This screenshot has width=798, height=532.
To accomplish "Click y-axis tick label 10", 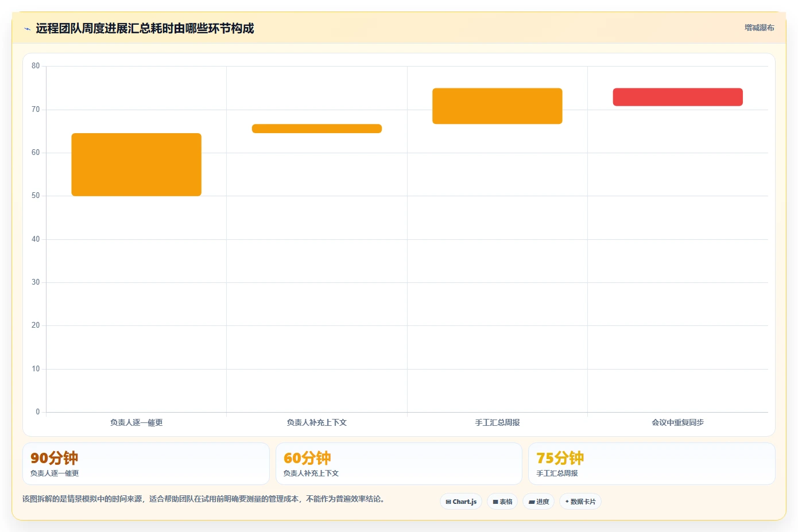I will pyautogui.click(x=36, y=369).
